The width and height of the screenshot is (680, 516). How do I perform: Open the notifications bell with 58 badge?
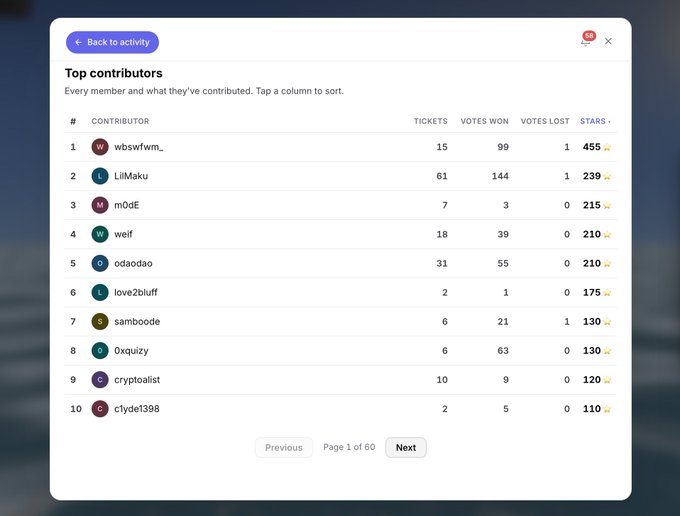tap(586, 41)
